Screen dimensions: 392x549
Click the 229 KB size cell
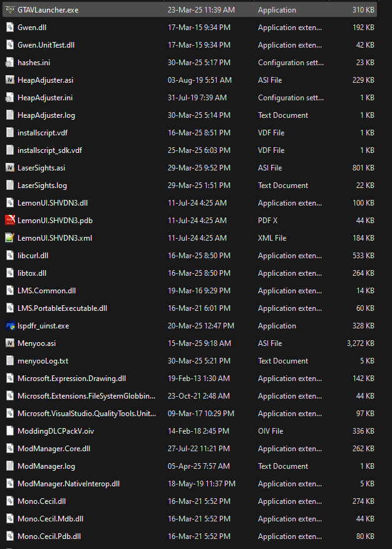pyautogui.click(x=363, y=80)
